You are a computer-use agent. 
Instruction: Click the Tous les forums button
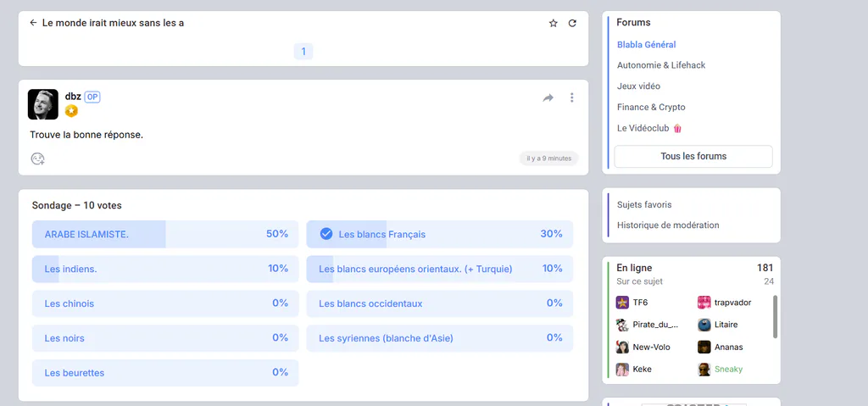click(693, 156)
